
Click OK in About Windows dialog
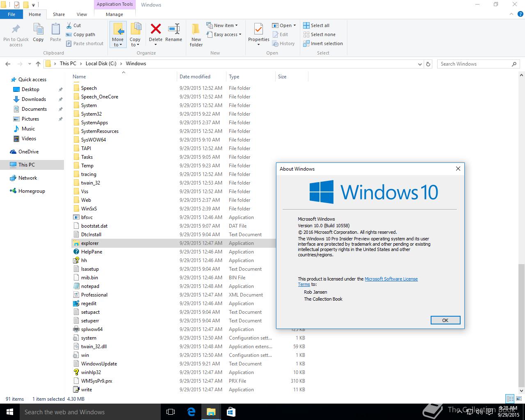point(445,320)
